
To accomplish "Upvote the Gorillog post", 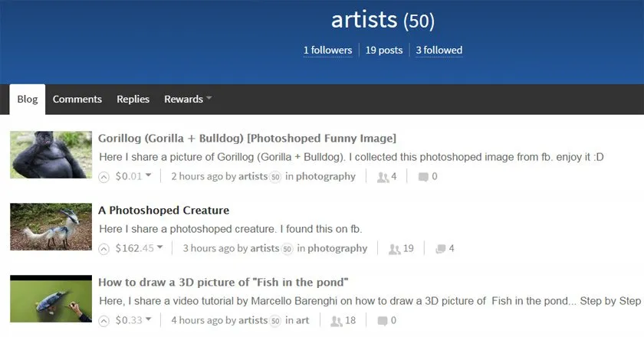I will (104, 177).
